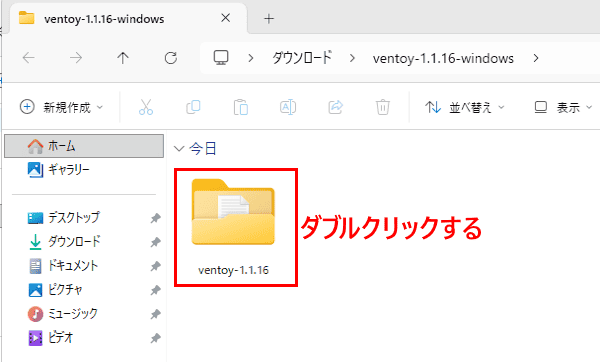Click the pin icon beside ミュージック

(155, 315)
